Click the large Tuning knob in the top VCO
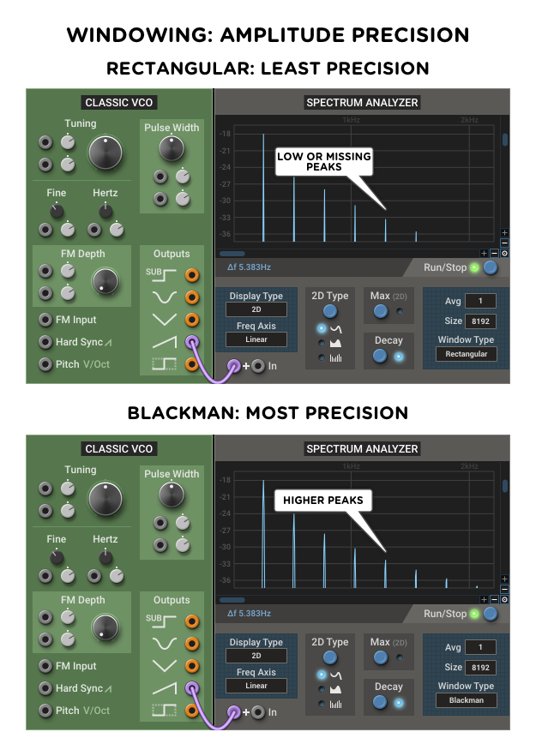The image size is (536, 756). click(x=105, y=153)
